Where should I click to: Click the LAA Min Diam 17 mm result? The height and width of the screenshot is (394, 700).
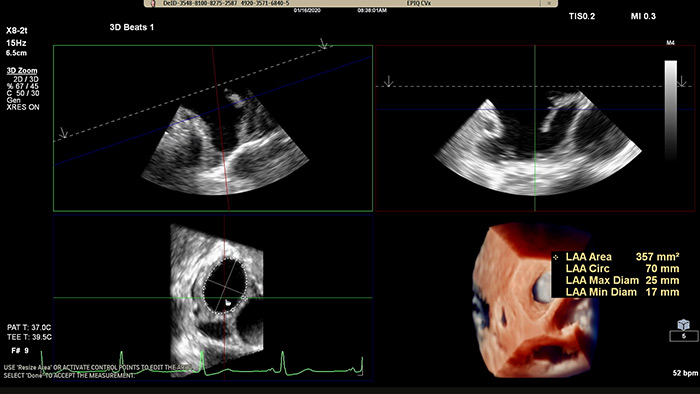point(622,292)
